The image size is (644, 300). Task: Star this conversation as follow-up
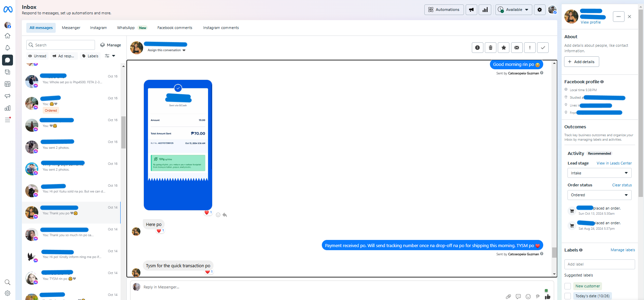(x=504, y=48)
